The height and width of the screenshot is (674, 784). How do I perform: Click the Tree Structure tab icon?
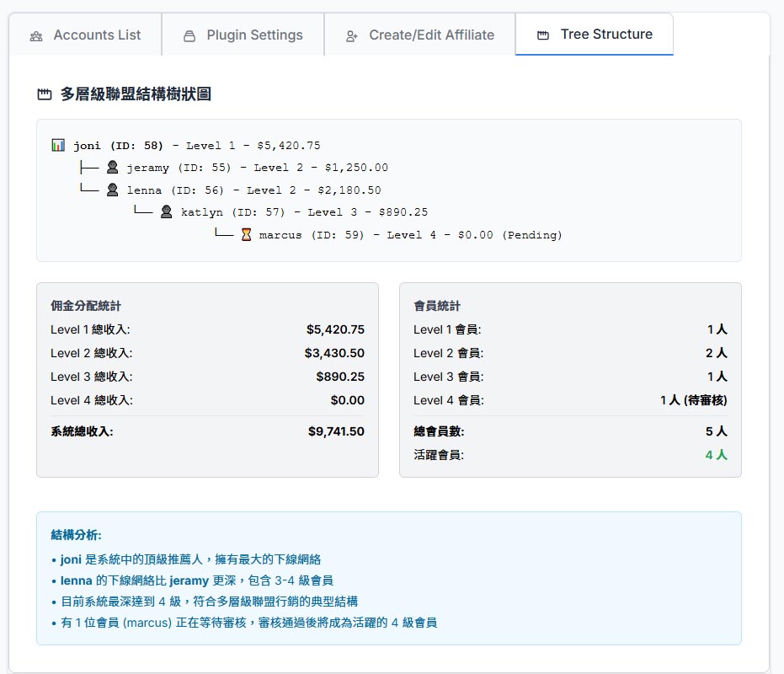pyautogui.click(x=543, y=35)
